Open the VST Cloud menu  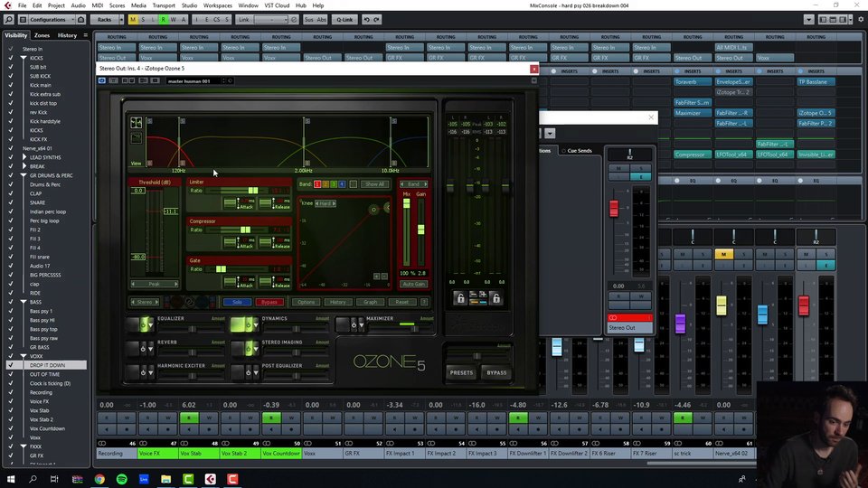(277, 5)
